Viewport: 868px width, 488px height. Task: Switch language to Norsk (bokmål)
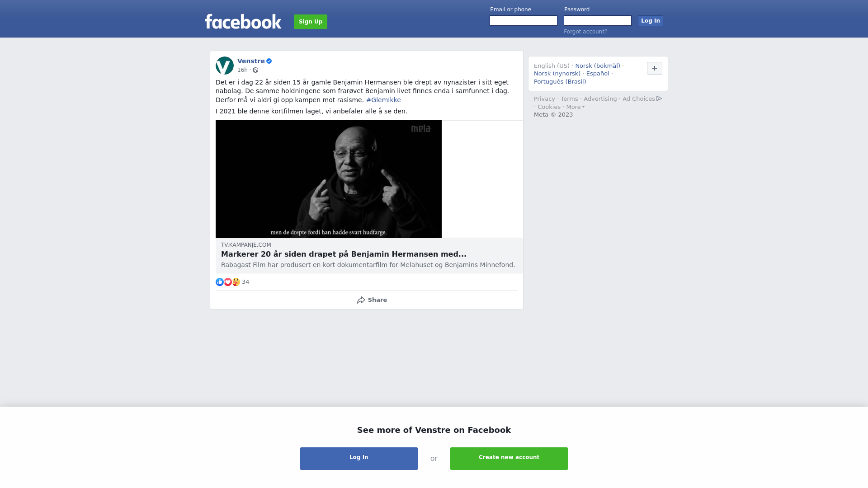(598, 66)
